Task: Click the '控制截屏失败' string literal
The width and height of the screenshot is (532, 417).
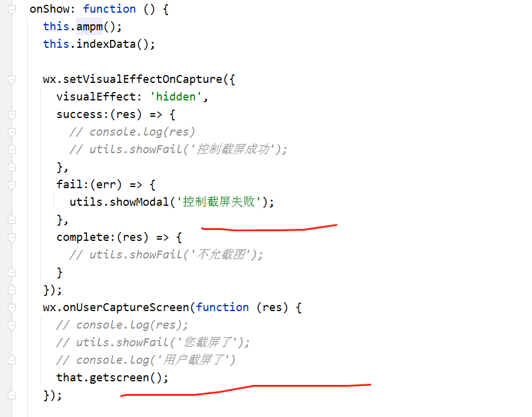Action: 219,202
